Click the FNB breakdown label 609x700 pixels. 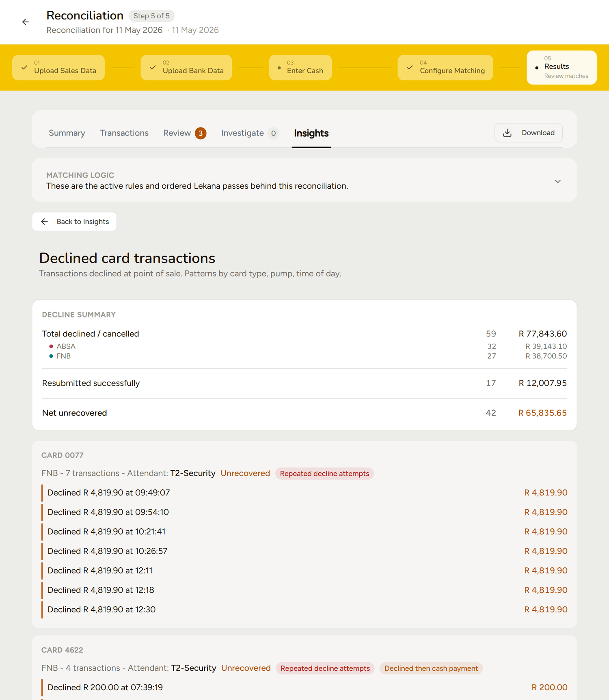[64, 356]
